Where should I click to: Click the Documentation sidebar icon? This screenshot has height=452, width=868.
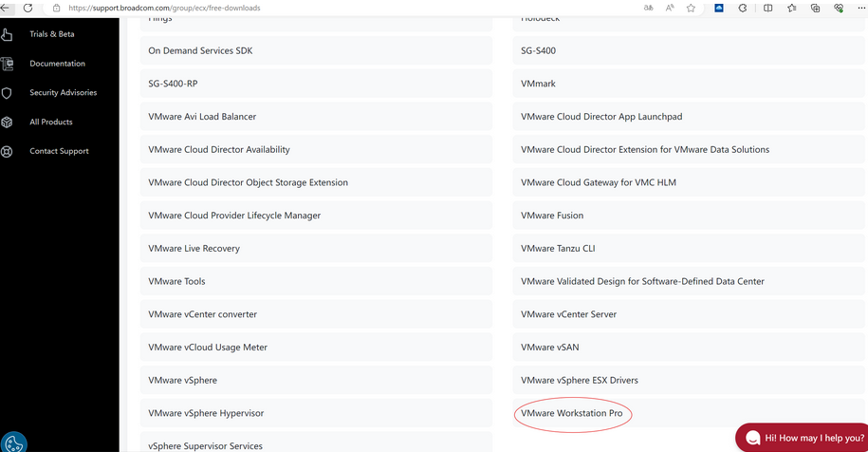click(x=7, y=64)
